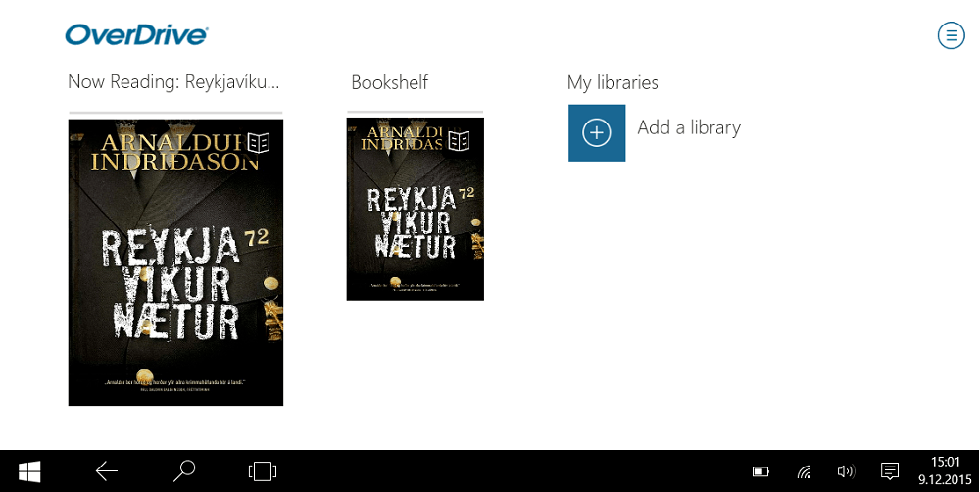Open search from the taskbar magnifier

coord(184,471)
